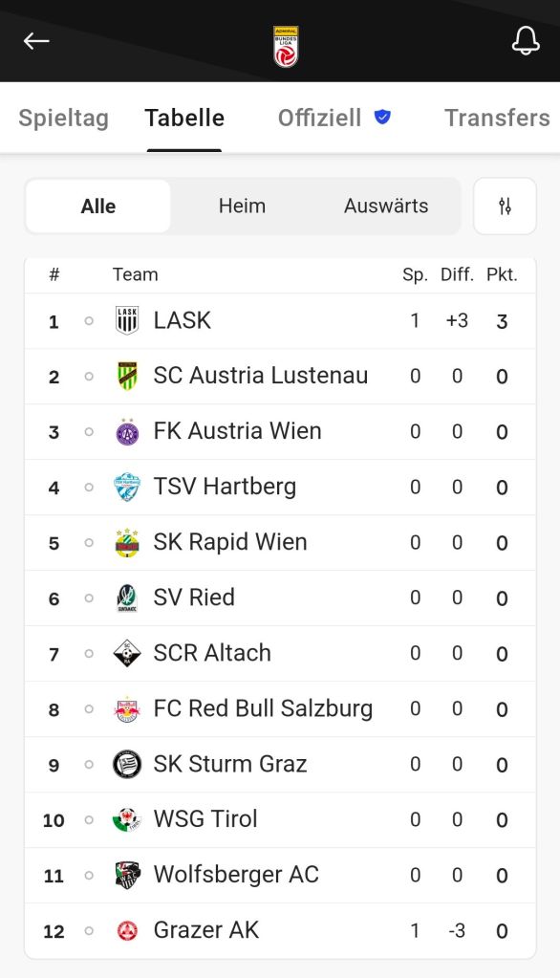This screenshot has width=560, height=978.
Task: Tap the SK Rapid Wien crest
Action: [127, 542]
